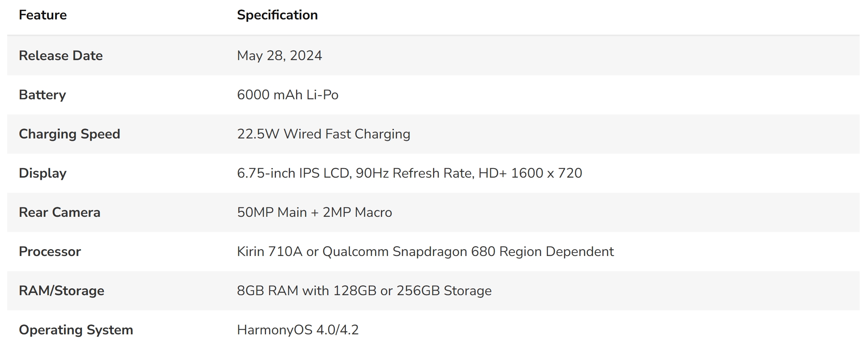Select the Charging Speed label

coord(69,134)
